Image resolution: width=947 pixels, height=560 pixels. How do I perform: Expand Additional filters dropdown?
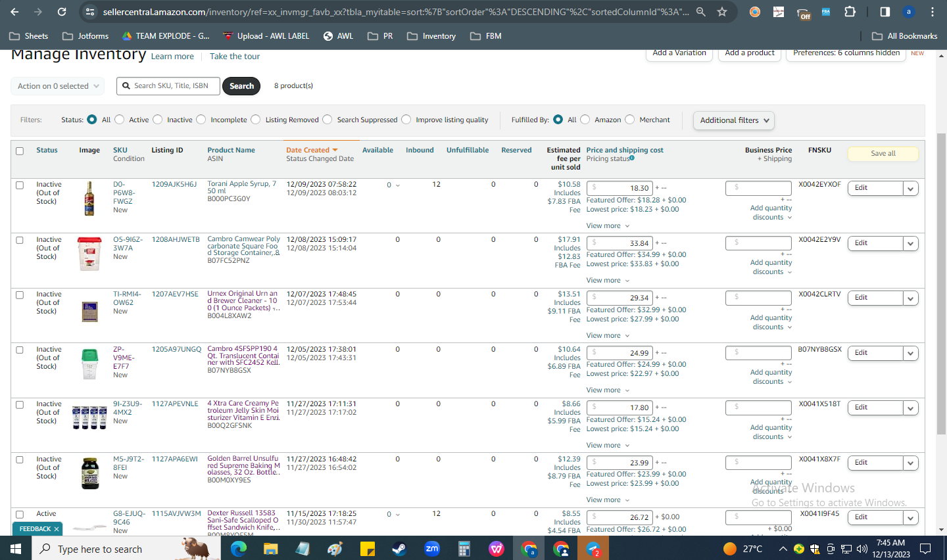[x=733, y=120]
